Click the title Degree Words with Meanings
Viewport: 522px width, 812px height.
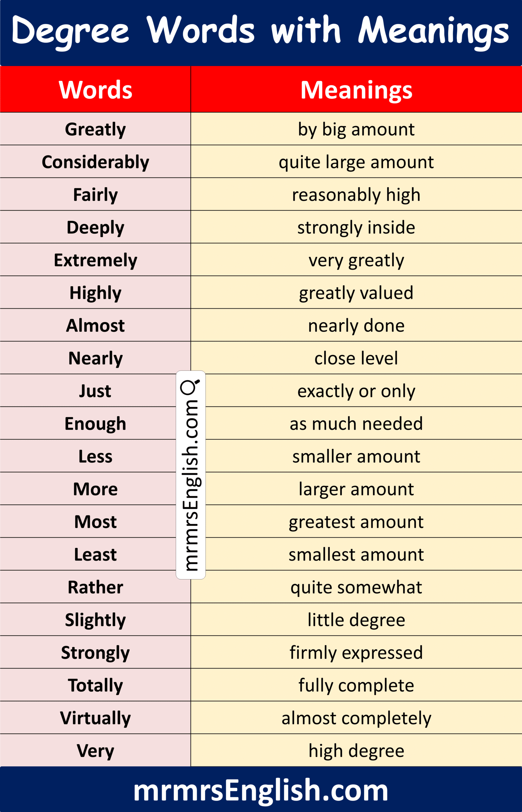[x=260, y=31]
